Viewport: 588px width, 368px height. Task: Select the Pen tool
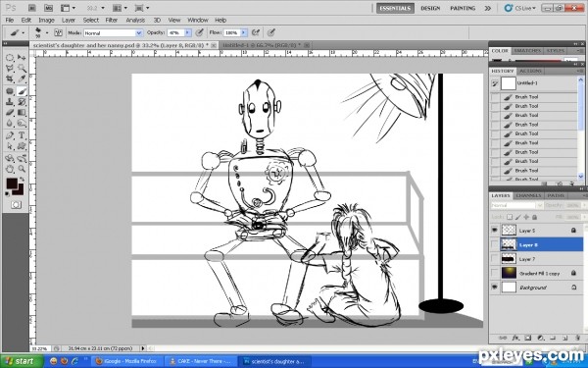10,135
